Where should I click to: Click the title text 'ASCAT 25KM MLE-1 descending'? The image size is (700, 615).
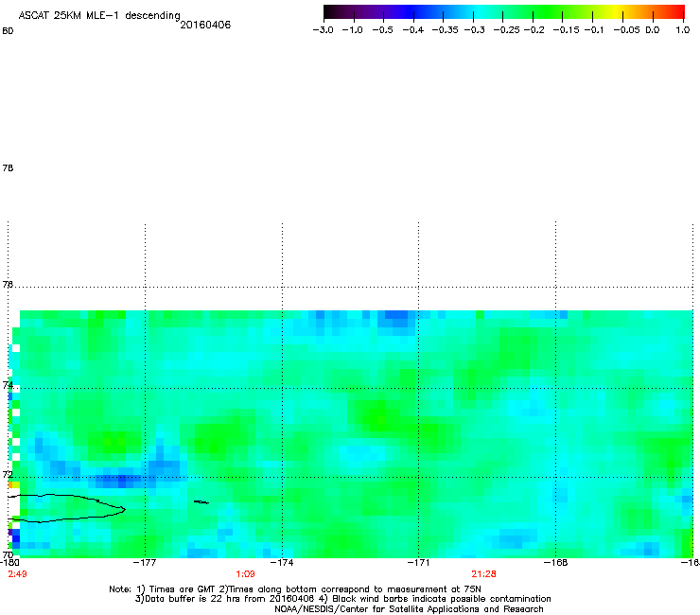pos(99,16)
